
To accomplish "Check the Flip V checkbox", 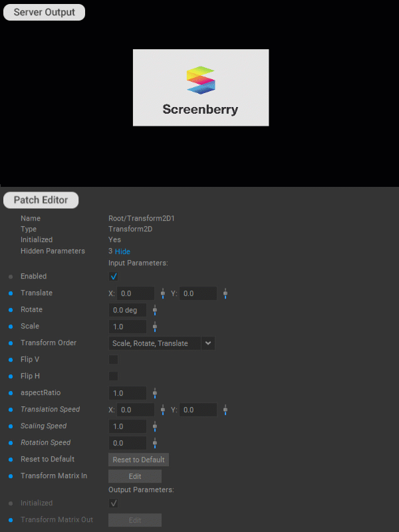I will coord(113,359).
